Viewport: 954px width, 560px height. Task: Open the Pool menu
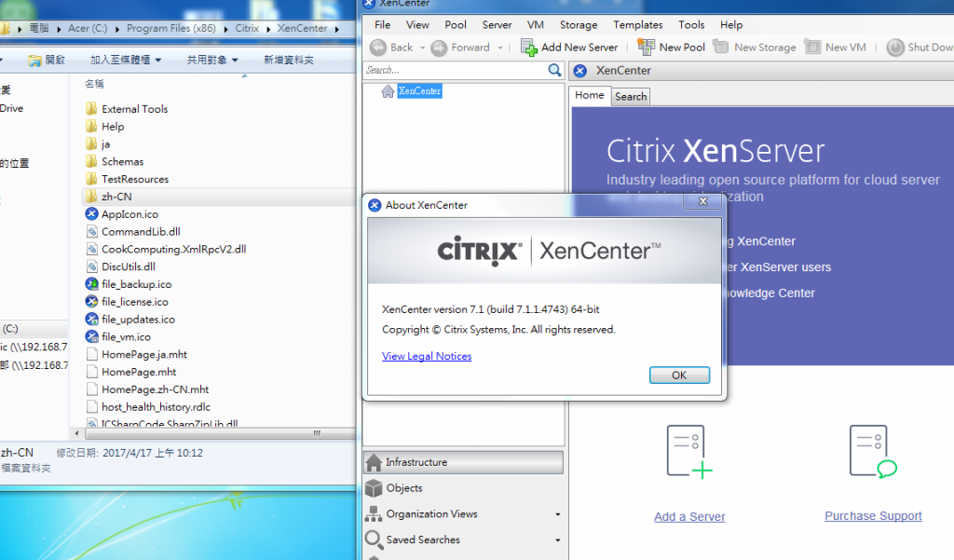click(x=455, y=25)
